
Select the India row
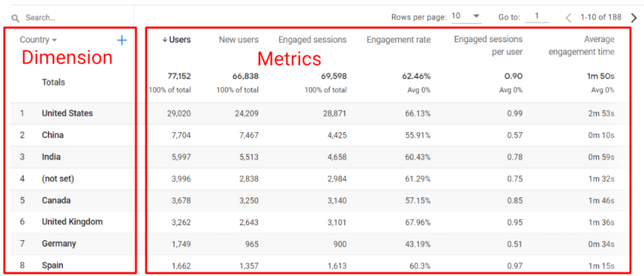click(319, 157)
